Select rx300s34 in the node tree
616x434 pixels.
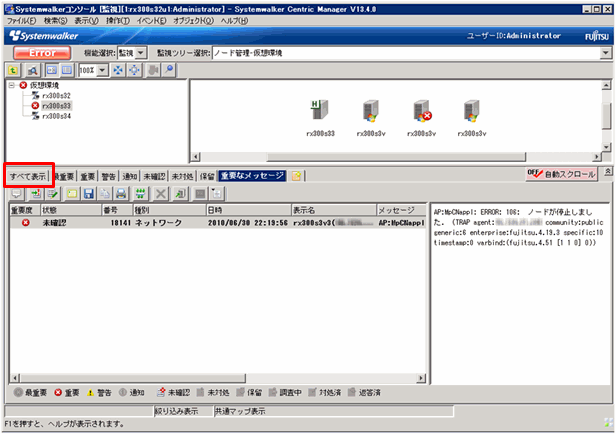[x=56, y=116]
